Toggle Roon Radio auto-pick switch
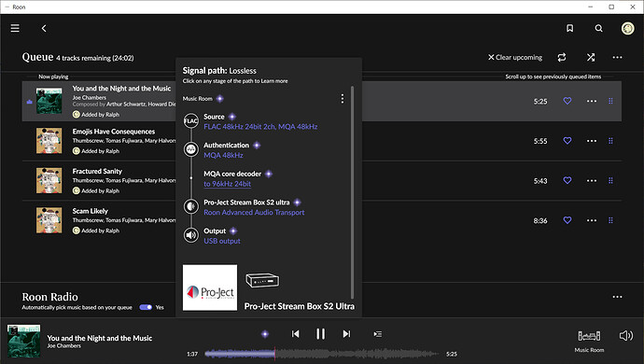Viewport: 644px width, 364px height. [146, 307]
